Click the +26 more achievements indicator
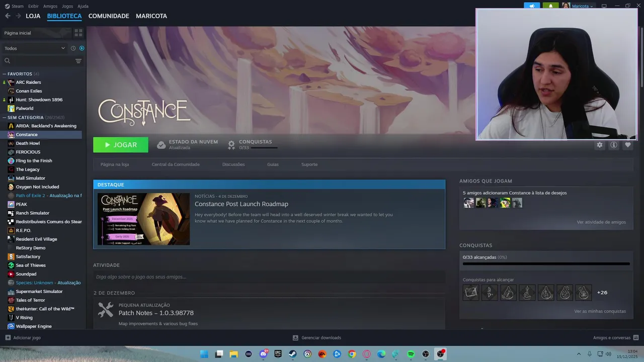 [x=602, y=293]
